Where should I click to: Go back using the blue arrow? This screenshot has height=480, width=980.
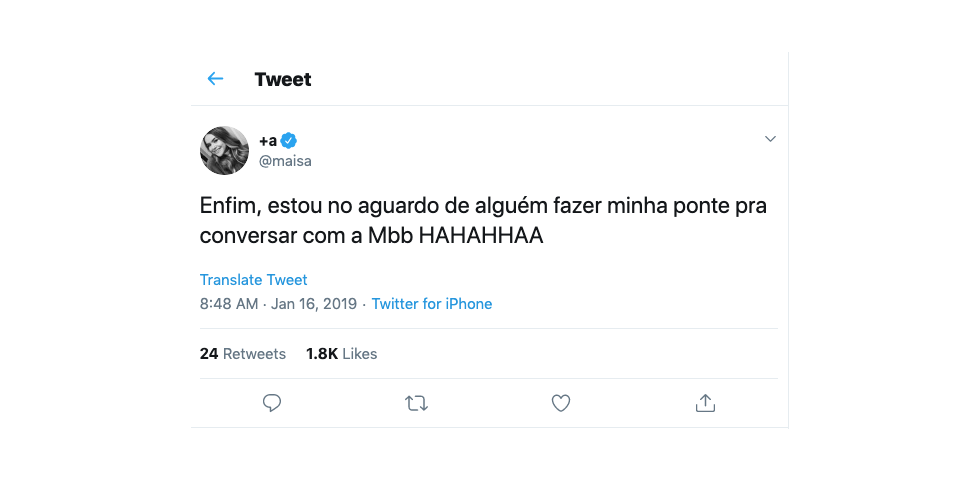click(215, 79)
